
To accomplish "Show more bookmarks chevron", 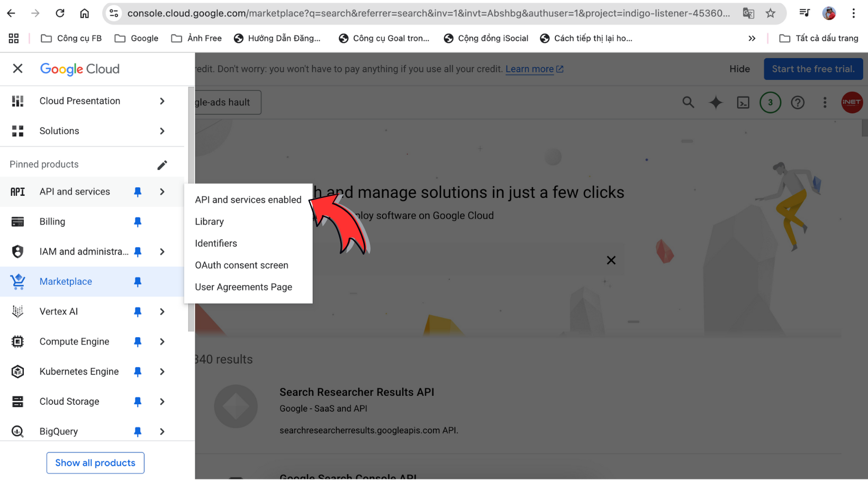I will [752, 38].
